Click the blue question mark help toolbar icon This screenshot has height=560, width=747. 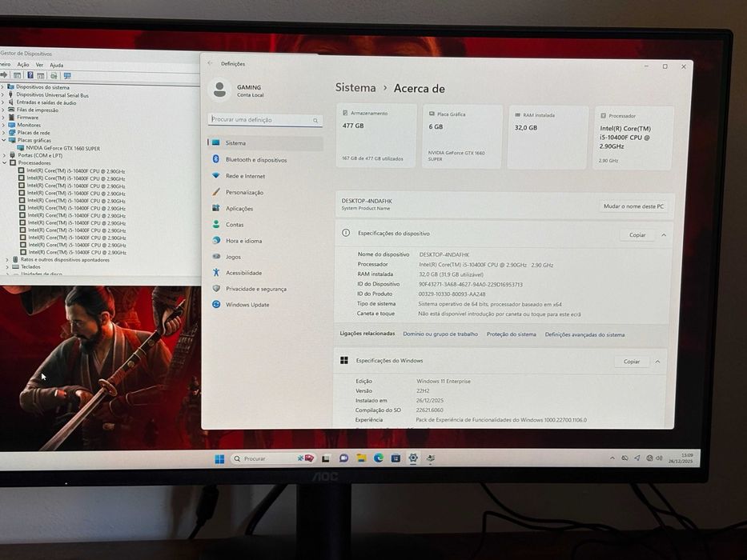[x=30, y=75]
